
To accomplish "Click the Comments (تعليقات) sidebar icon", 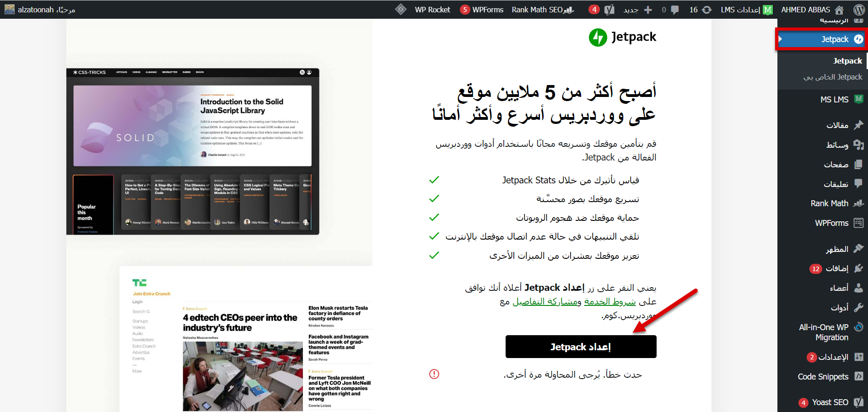I will [x=859, y=184].
